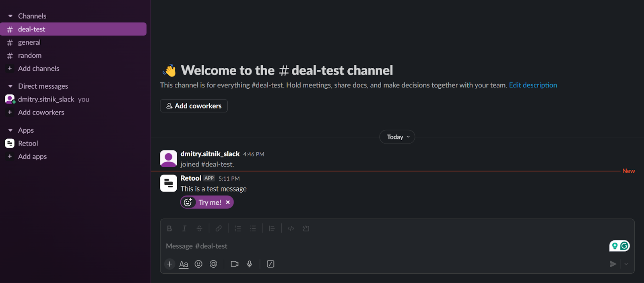Open dmitry.sitnik_slack avatar in message list
Viewport: 644px width, 283px height.
[168, 159]
